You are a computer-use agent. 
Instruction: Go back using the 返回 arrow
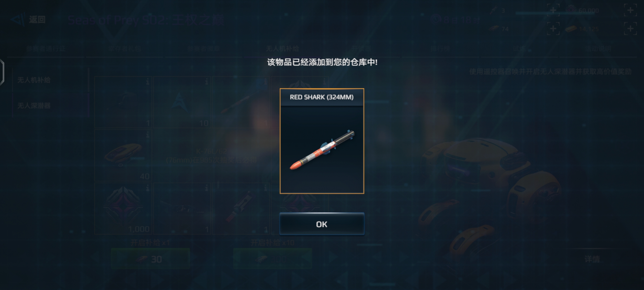(28, 20)
